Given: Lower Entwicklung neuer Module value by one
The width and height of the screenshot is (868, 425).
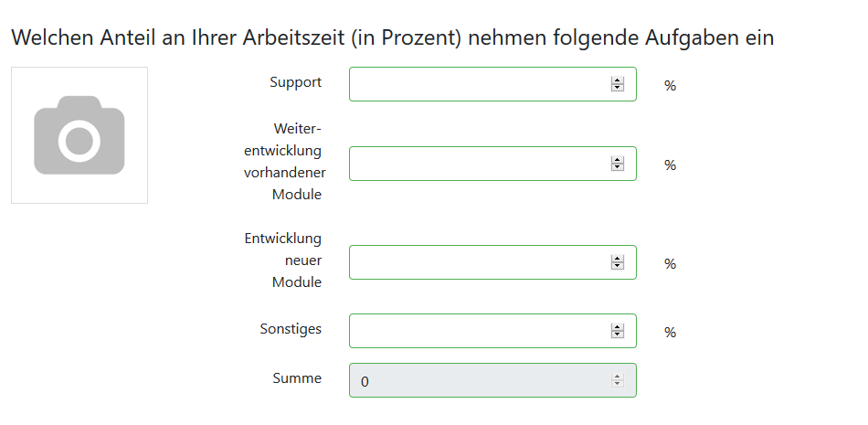Looking at the screenshot, I should [x=618, y=265].
